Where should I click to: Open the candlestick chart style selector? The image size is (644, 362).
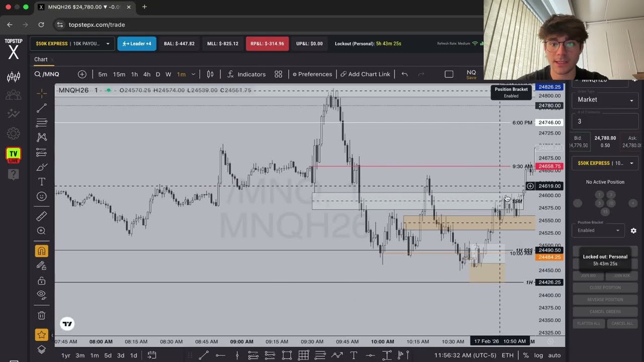[210, 74]
